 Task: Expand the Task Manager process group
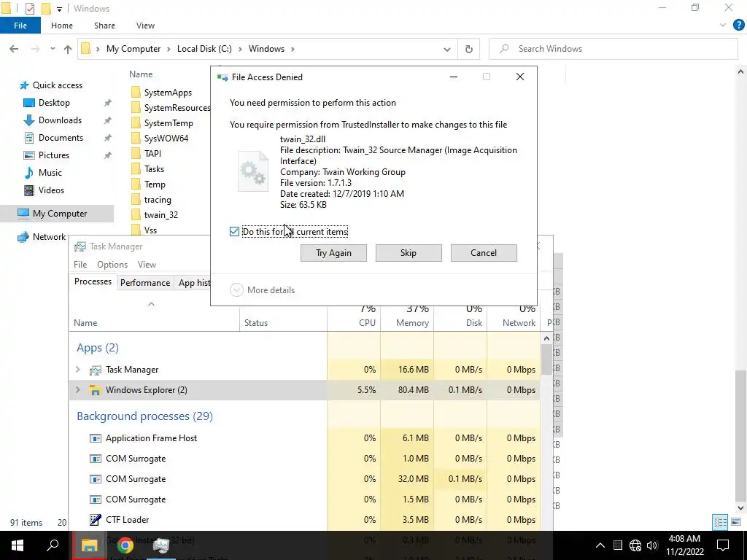(77, 370)
